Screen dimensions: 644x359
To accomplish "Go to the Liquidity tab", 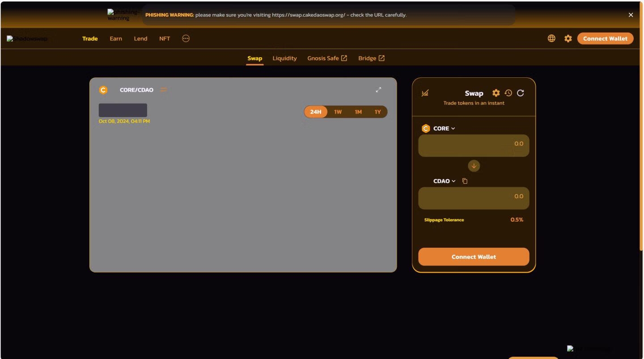I will [284, 58].
